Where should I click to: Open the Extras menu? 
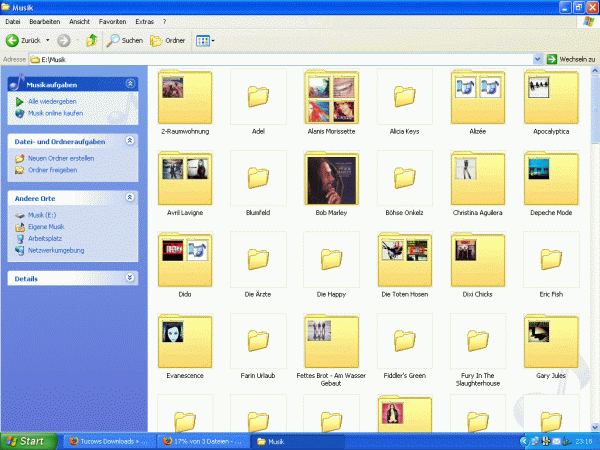coord(145,21)
